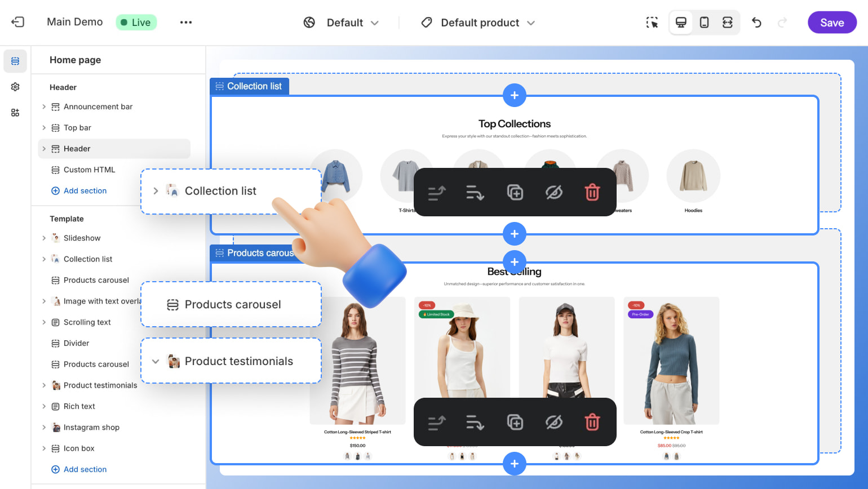This screenshot has height=489, width=868.
Task: Select the Slideshow section in sidebar
Action: point(82,238)
